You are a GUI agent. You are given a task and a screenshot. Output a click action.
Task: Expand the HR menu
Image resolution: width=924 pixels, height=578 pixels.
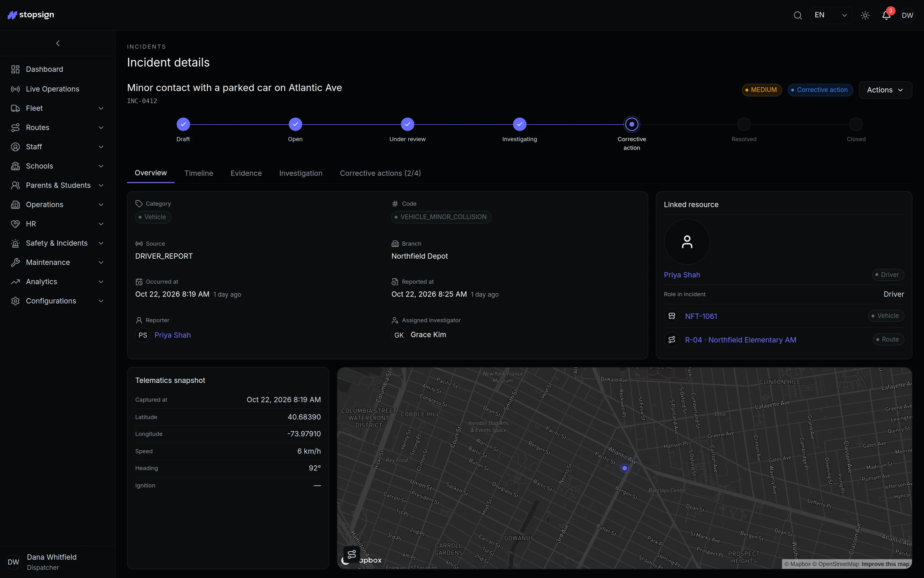click(x=58, y=224)
